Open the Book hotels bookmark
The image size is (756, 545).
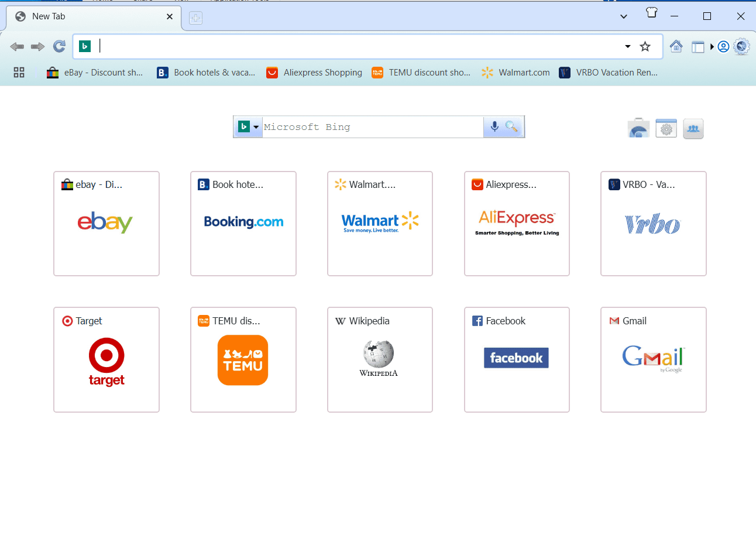point(207,73)
